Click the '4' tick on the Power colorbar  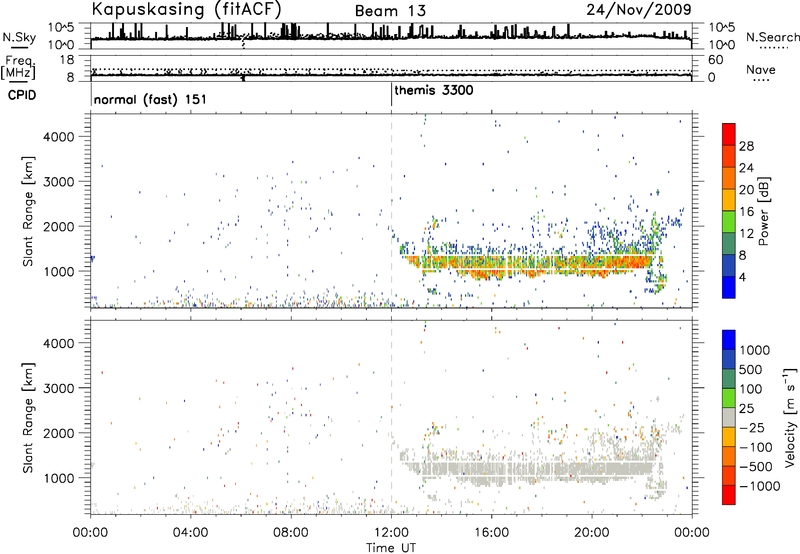click(x=742, y=277)
